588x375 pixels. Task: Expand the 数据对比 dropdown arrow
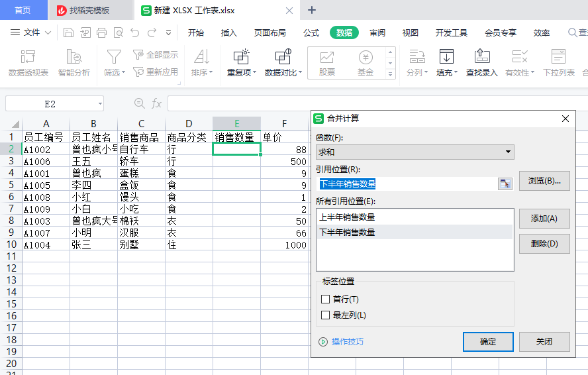click(300, 72)
